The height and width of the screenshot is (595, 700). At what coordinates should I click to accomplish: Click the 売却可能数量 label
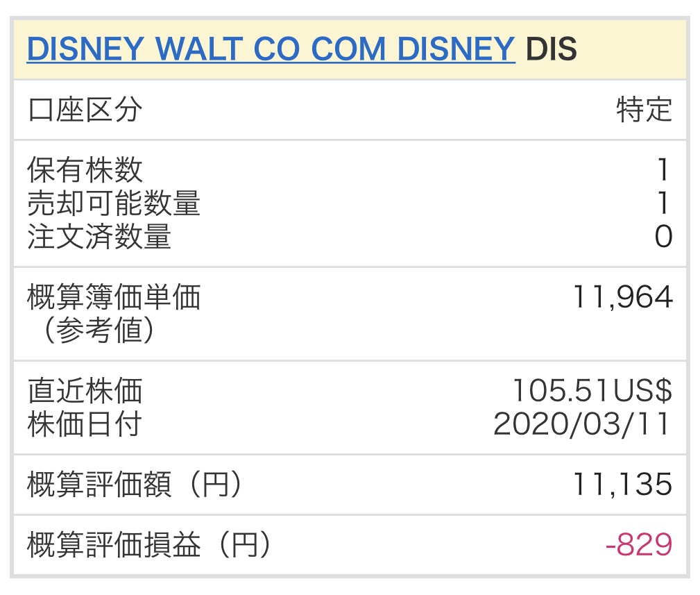pyautogui.click(x=114, y=203)
